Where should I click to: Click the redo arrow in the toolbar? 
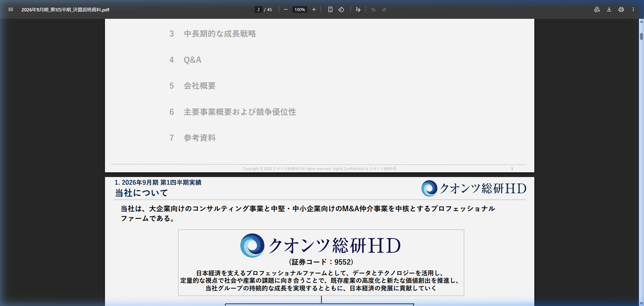(384, 9)
